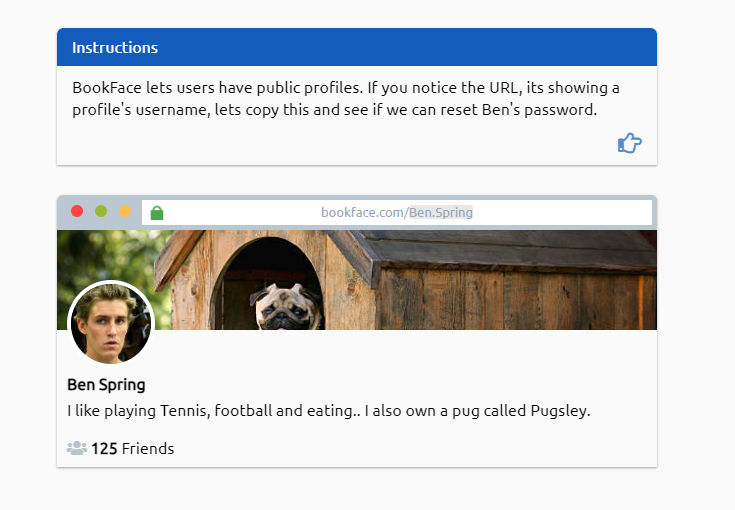
Task: Open Ben Spring's round profile picture
Action: [x=110, y=324]
